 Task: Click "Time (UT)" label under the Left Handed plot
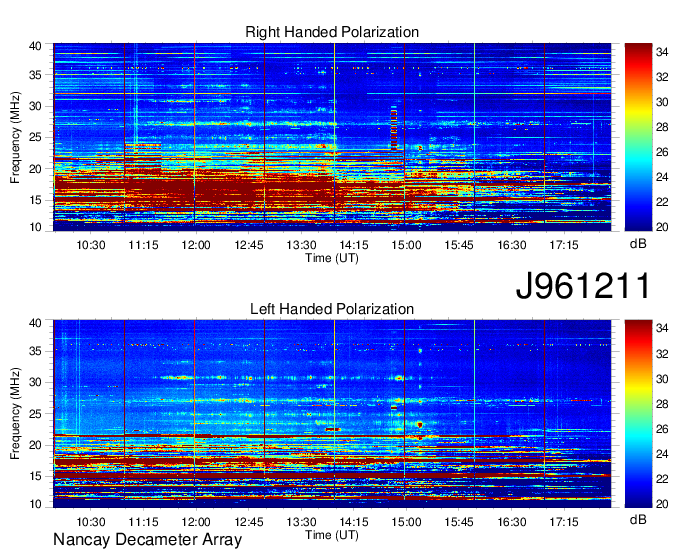click(332, 535)
